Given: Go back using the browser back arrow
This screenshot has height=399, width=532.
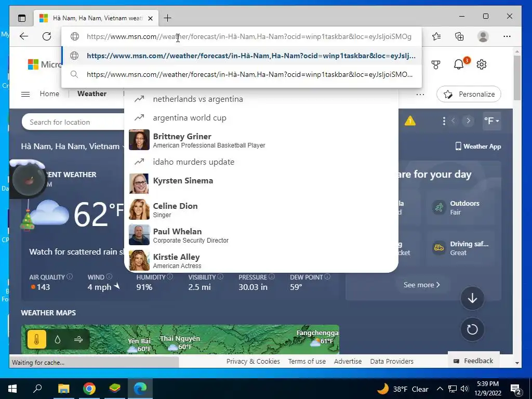Looking at the screenshot, I should [x=24, y=36].
